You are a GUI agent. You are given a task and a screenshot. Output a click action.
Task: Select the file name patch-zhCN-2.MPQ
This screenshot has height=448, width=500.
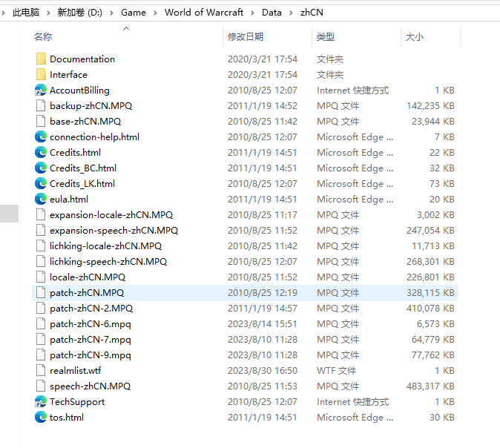(x=91, y=308)
